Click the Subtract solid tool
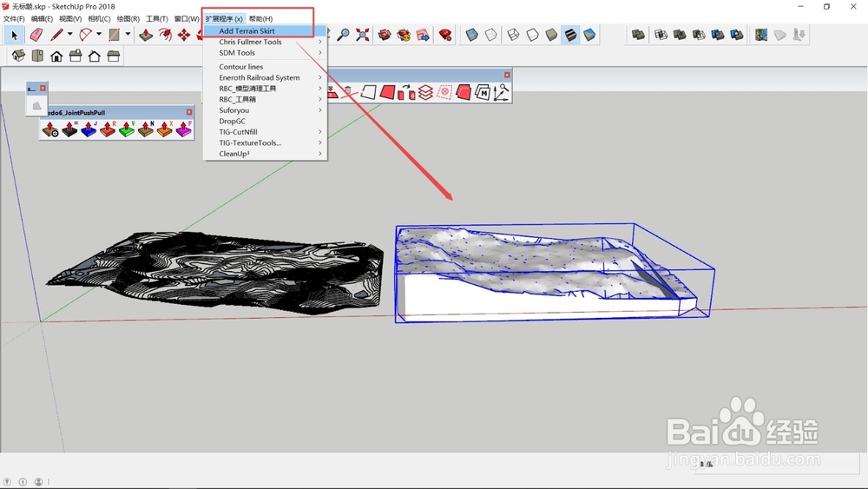The image size is (868, 489). tap(699, 35)
